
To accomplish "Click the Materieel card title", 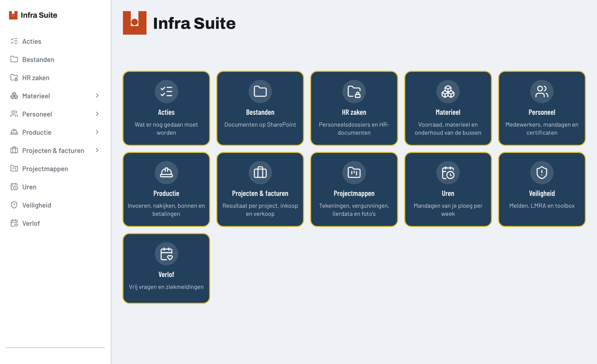I will 448,112.
